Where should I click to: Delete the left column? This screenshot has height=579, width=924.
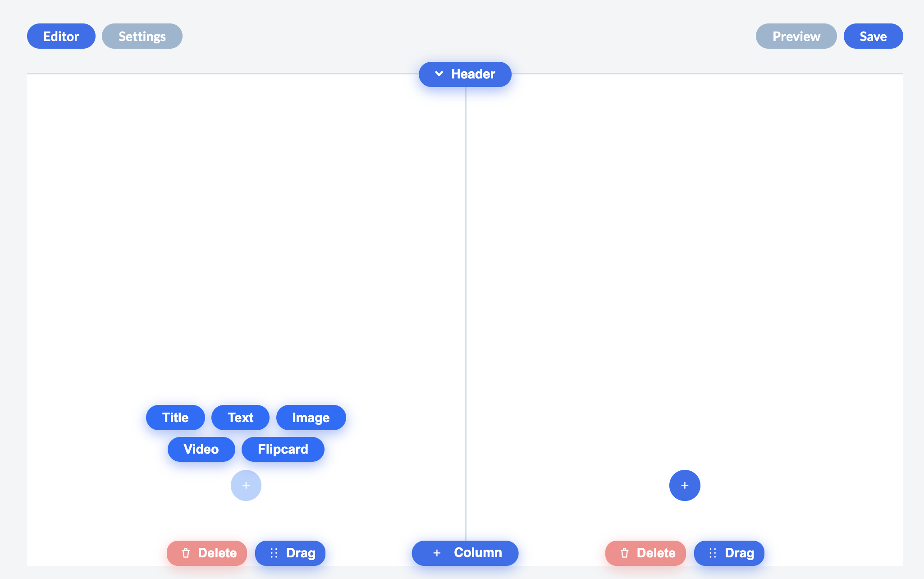pos(207,553)
